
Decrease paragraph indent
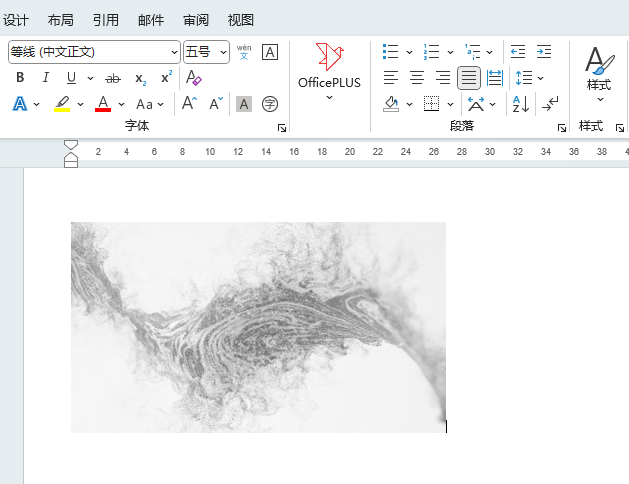(x=518, y=52)
